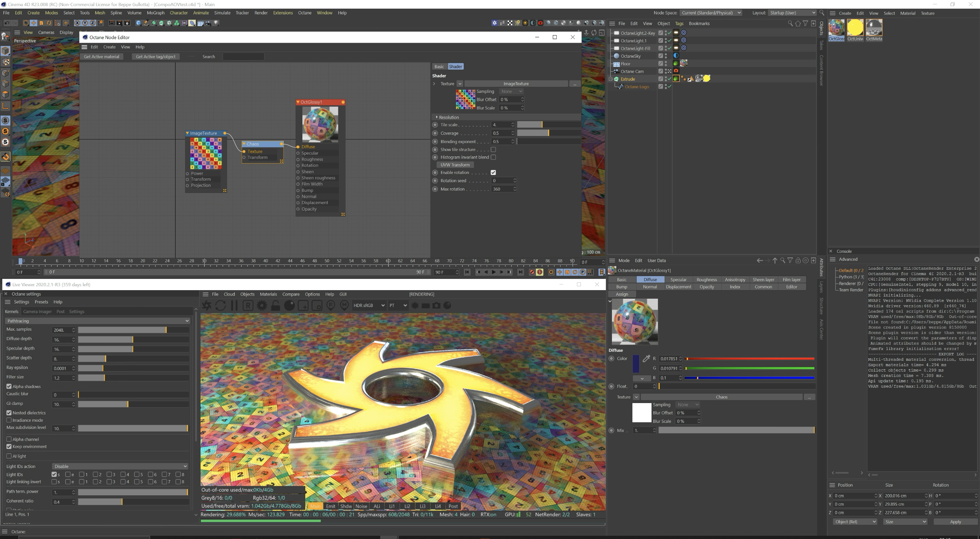Expand the Resolution section in Shader
The width and height of the screenshot is (980, 539).
coord(448,117)
